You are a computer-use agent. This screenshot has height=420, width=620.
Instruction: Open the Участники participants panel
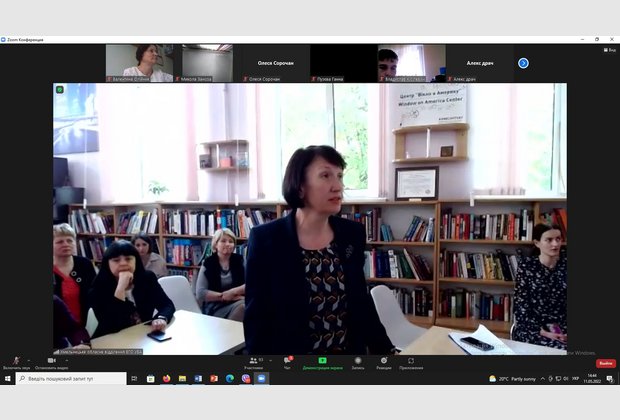[x=254, y=362]
